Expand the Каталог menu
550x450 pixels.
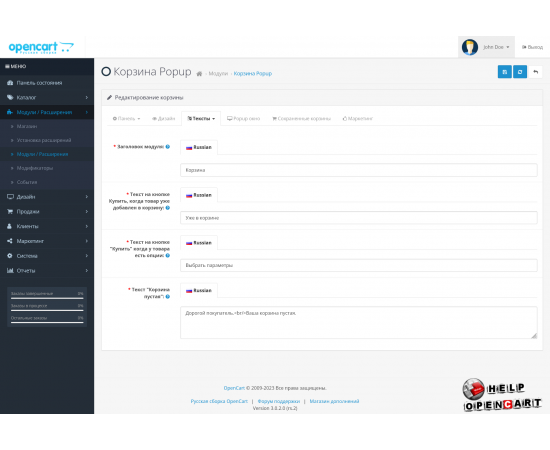[x=47, y=98]
